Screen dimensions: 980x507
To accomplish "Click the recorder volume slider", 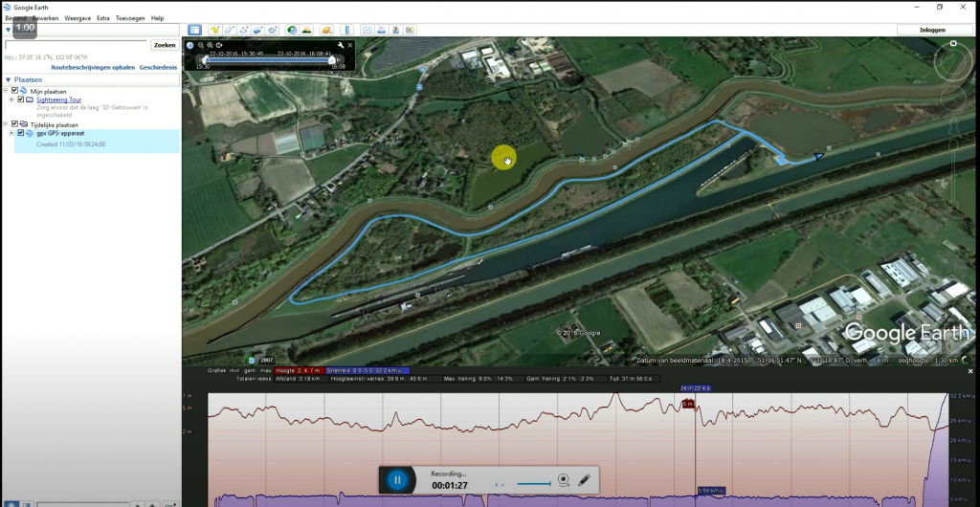I will [x=533, y=483].
